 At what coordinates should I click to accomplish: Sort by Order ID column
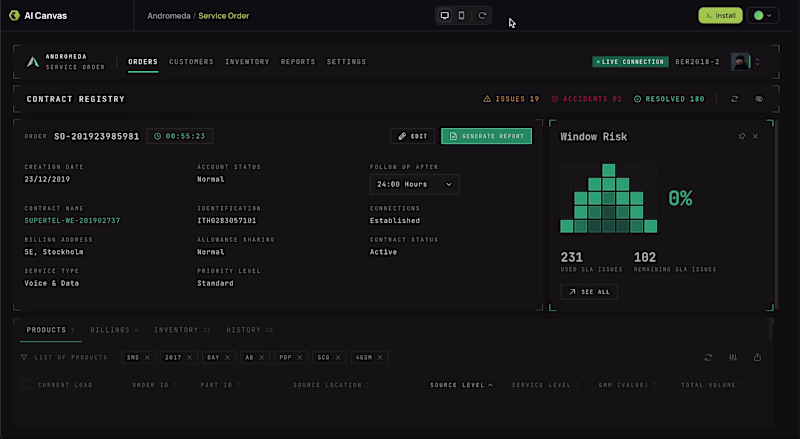click(x=154, y=385)
